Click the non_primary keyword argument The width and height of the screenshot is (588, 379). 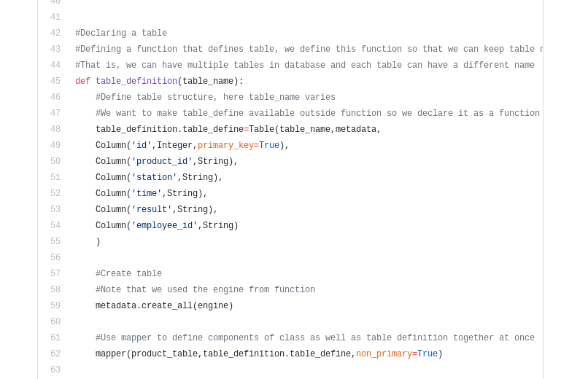pyautogui.click(x=384, y=353)
